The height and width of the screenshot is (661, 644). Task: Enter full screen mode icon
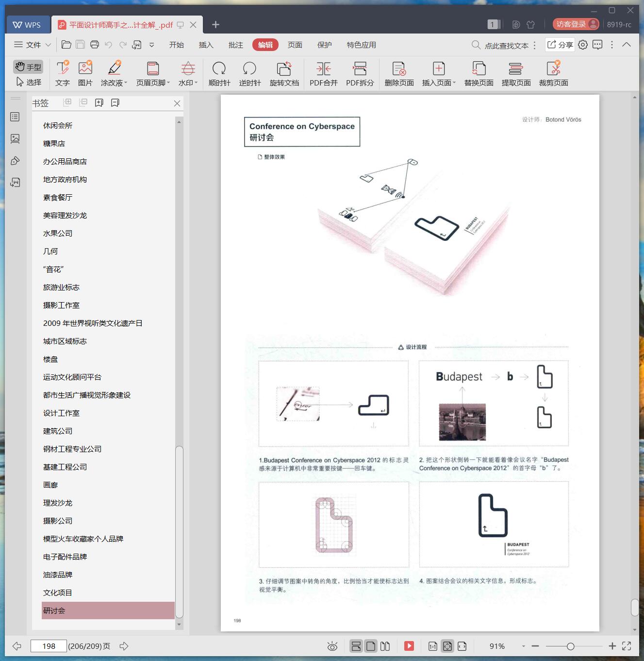(x=627, y=646)
